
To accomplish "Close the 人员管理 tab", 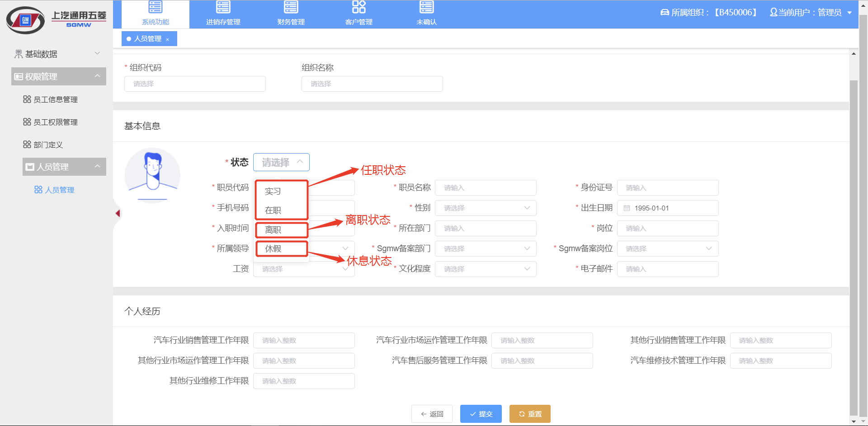I will pos(167,39).
